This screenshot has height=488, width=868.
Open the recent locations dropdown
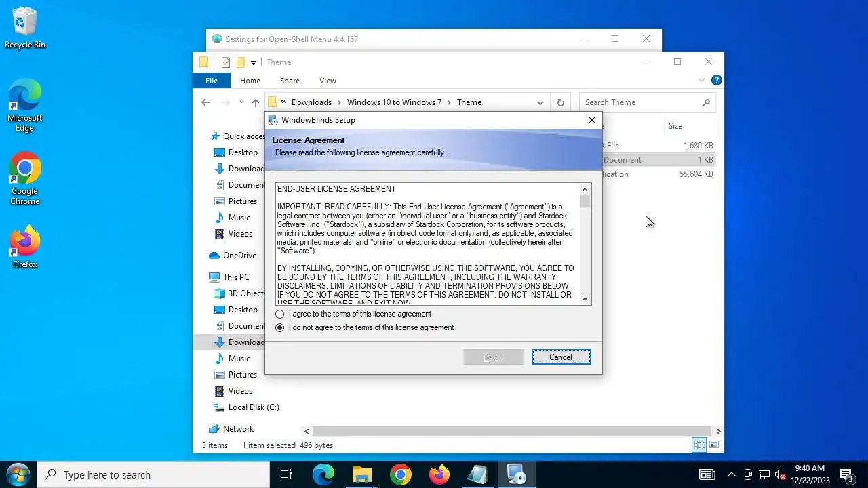coord(241,102)
